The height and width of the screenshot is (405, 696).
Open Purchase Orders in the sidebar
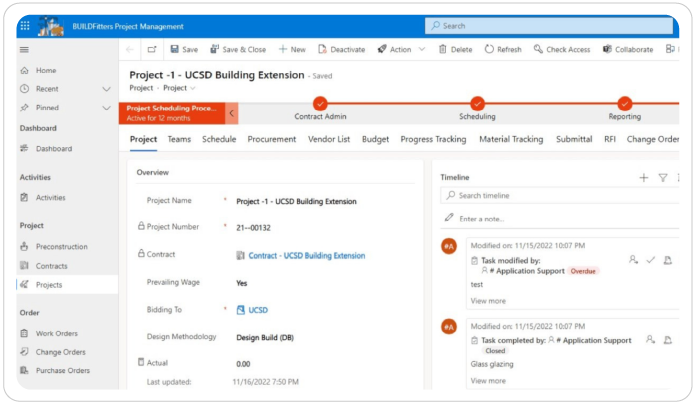tap(63, 370)
